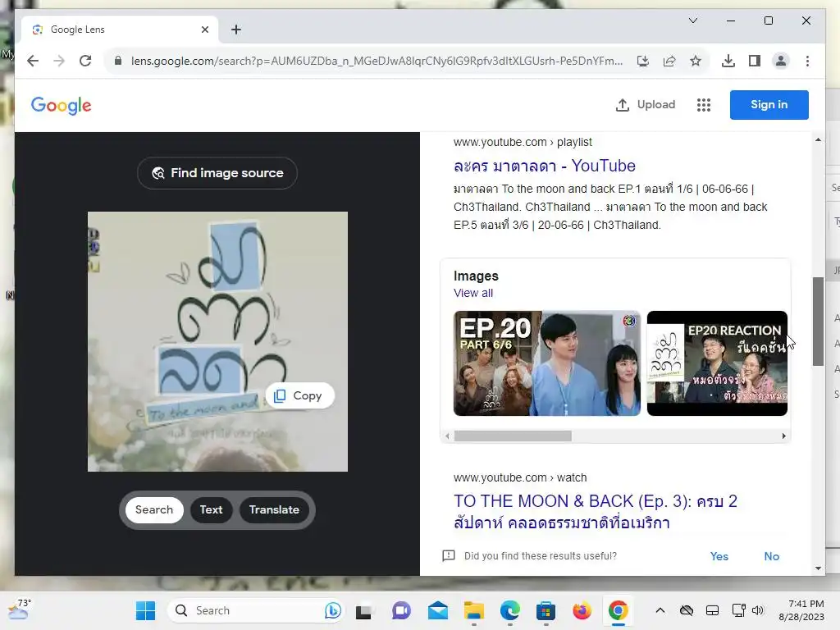Viewport: 840px width, 630px height.
Task: Click the Google logo
Action: pyautogui.click(x=61, y=106)
